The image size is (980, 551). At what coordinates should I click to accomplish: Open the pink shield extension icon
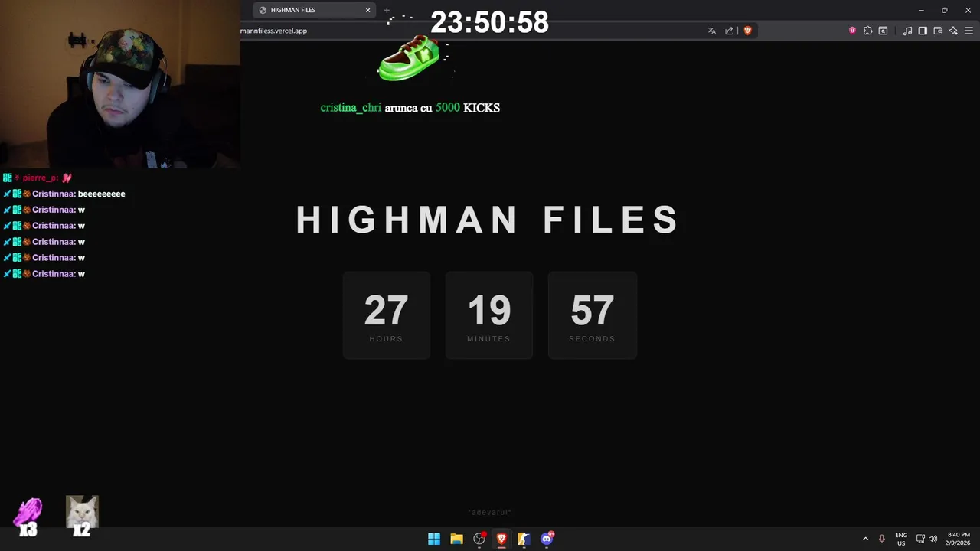point(852,31)
